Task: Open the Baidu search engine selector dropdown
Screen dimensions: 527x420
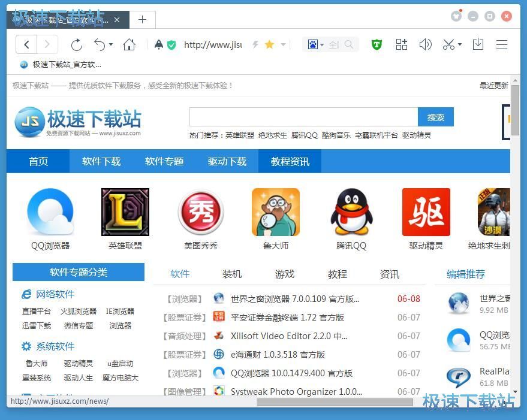Action: (315, 44)
